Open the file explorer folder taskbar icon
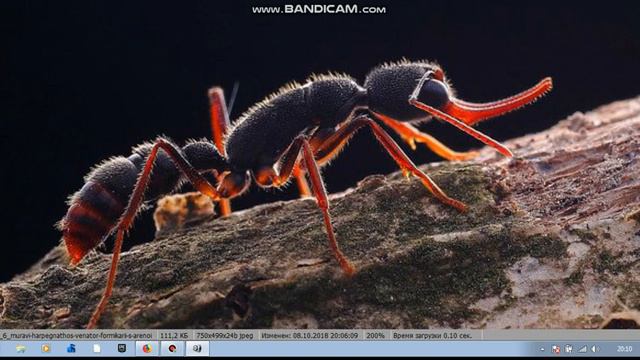 click(21, 349)
